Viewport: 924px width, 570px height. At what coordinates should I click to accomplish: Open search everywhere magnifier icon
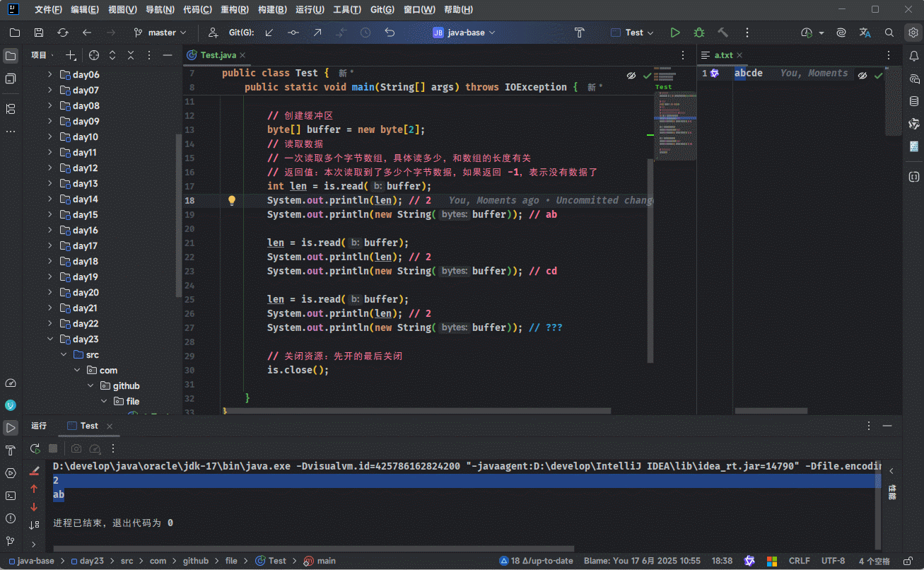pos(889,33)
